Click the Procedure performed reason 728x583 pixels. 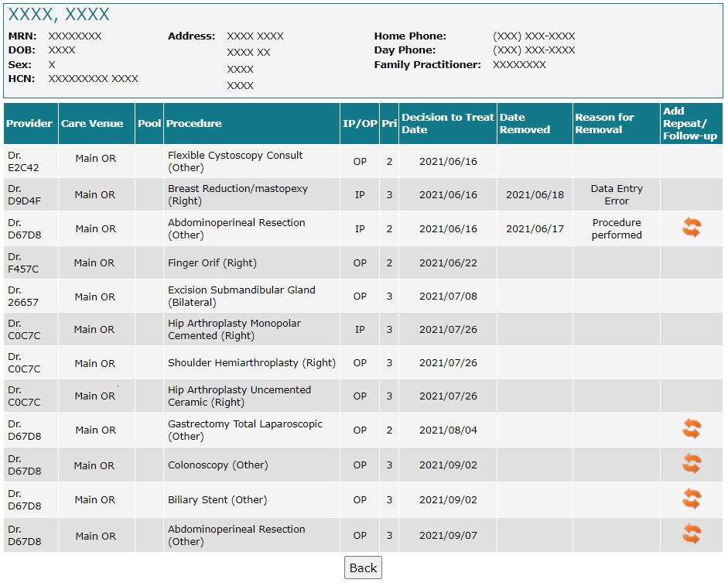617,228
